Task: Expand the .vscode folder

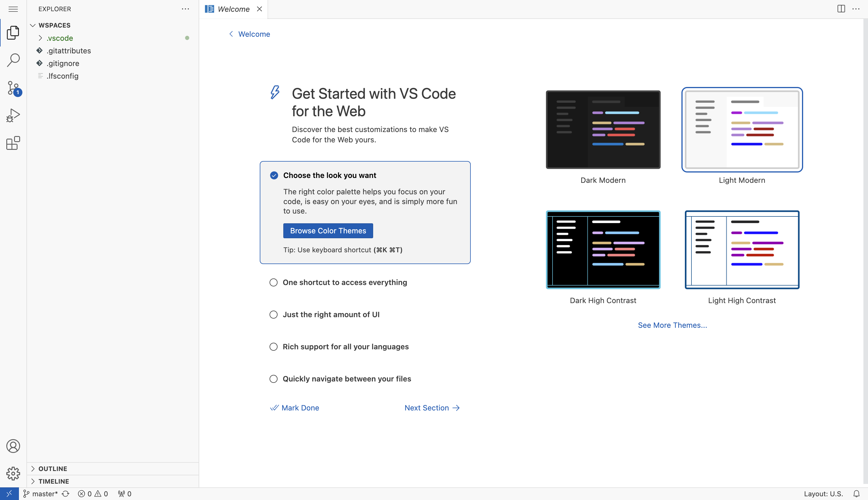Action: tap(113, 38)
